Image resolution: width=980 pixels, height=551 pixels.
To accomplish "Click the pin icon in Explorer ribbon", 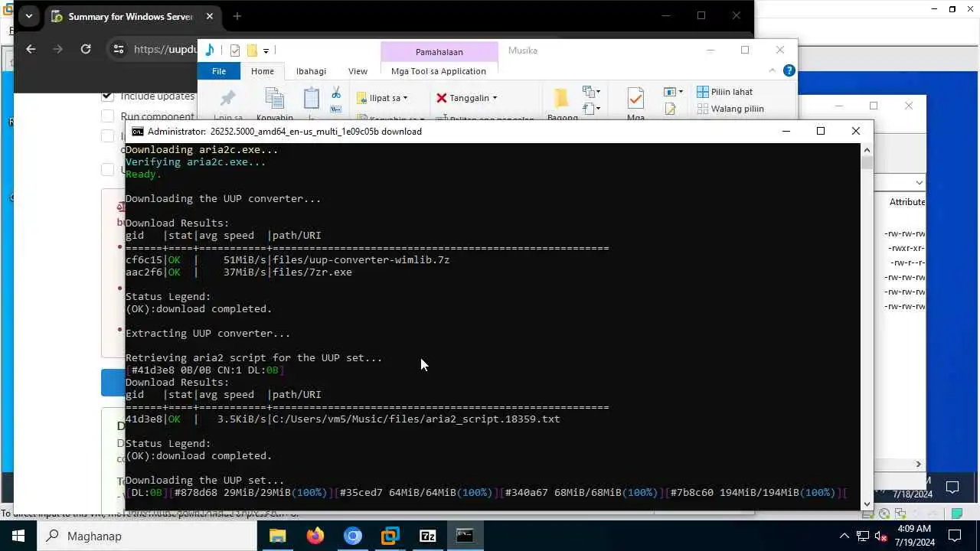I will 227,99.
